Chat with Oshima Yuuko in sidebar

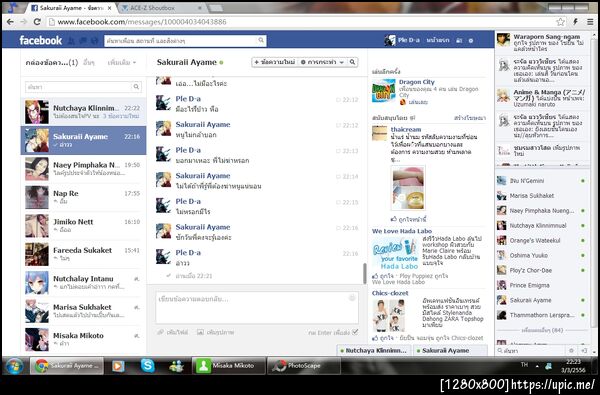(x=542, y=255)
